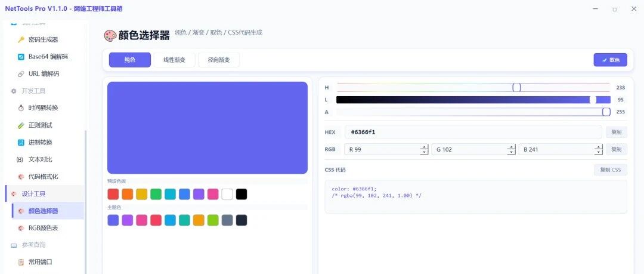Copy the HEX value with 复制
The width and height of the screenshot is (644, 274).
click(x=617, y=132)
